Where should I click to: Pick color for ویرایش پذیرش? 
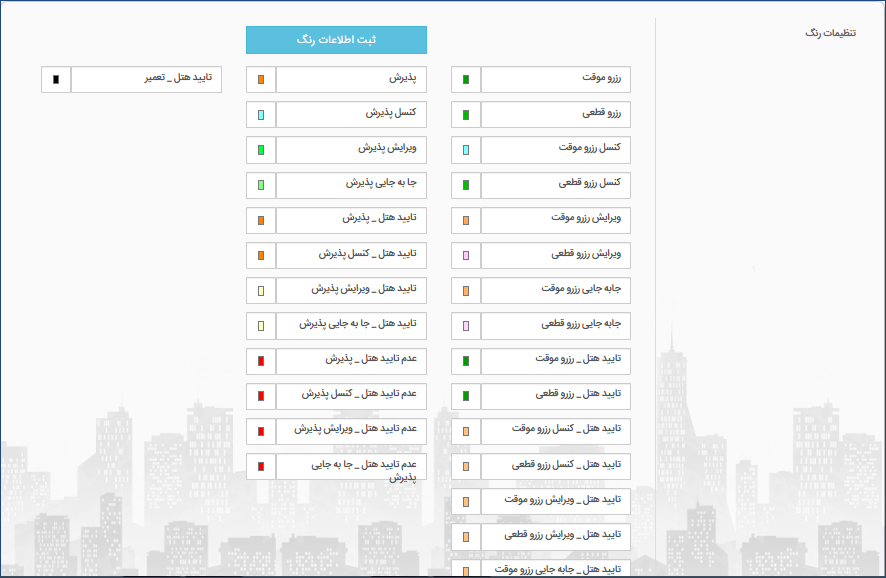[261, 150]
